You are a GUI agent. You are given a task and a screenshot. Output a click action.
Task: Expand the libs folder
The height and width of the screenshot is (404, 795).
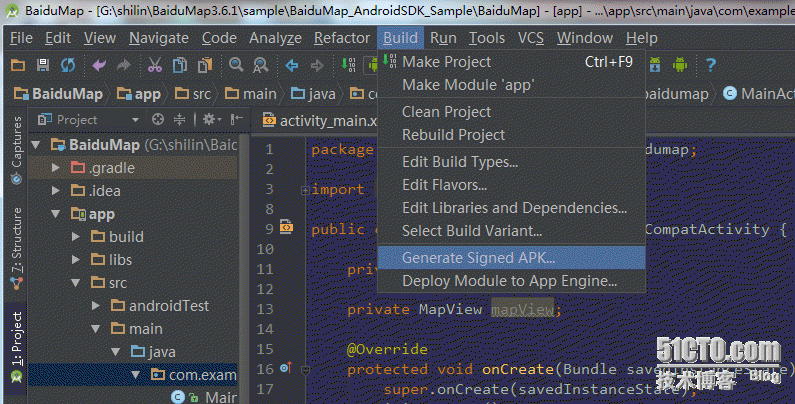76,260
